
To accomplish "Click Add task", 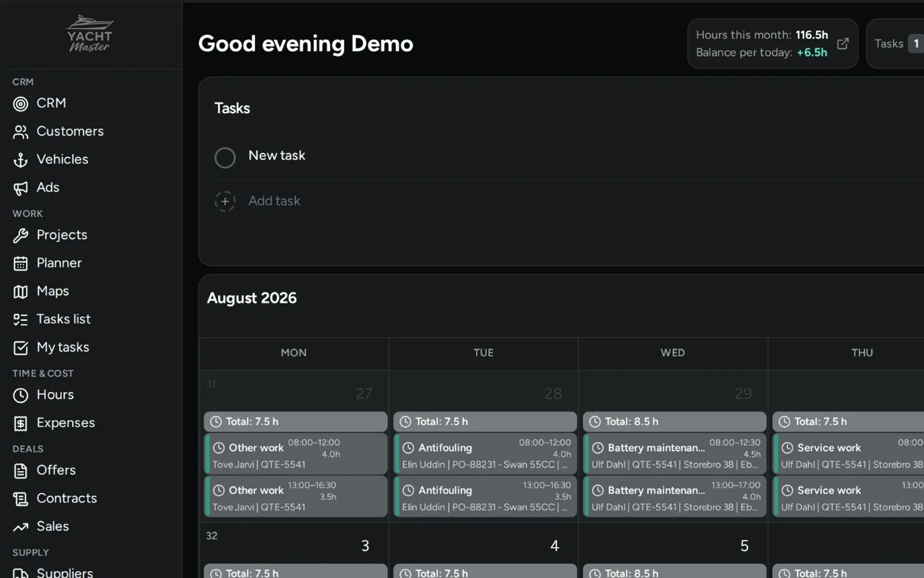I will click(x=274, y=201).
